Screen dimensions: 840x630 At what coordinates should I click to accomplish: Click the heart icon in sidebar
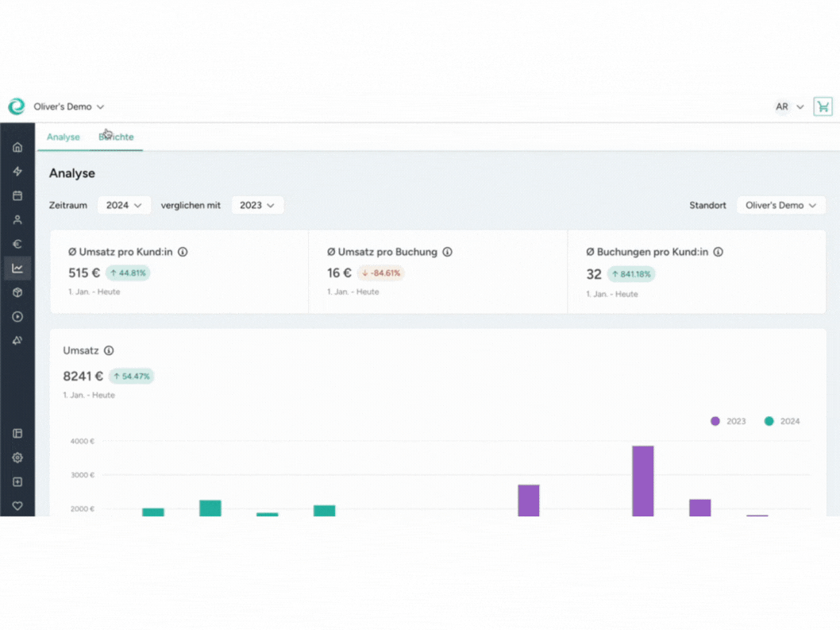click(17, 506)
